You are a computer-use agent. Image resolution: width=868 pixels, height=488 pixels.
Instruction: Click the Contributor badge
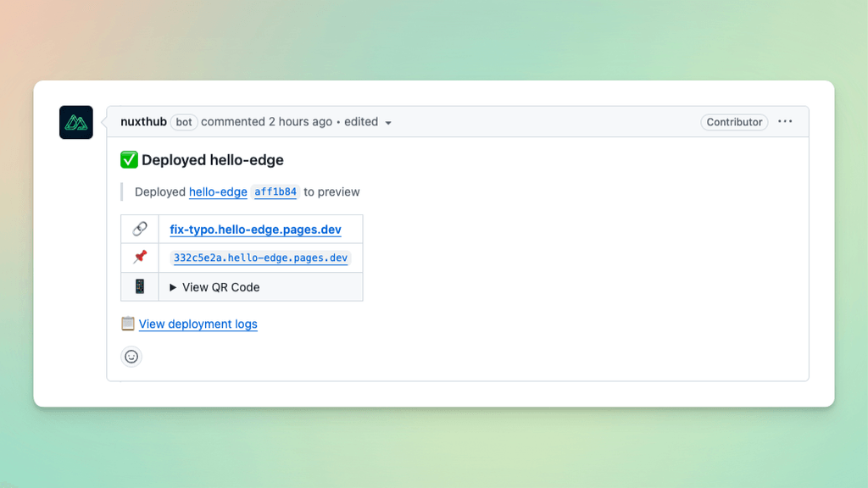734,121
